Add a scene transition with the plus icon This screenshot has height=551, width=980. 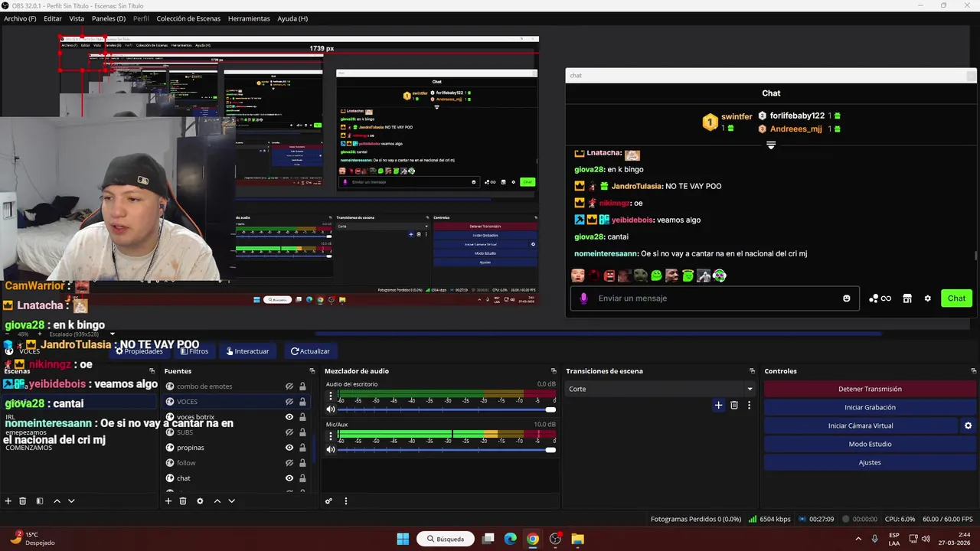(x=718, y=406)
